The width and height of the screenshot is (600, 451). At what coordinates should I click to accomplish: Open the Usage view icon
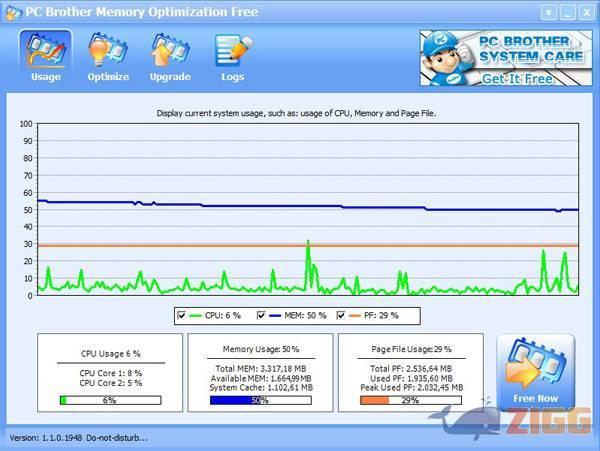click(46, 56)
